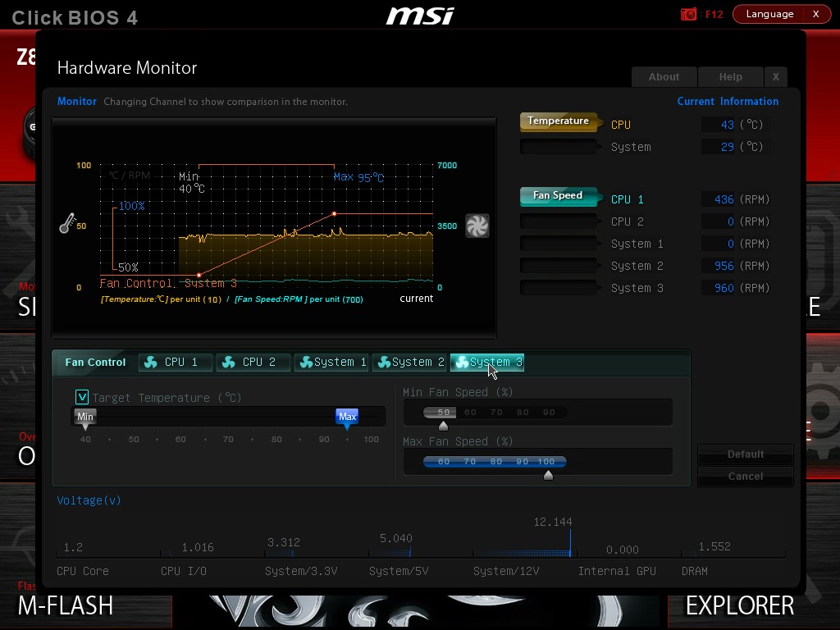This screenshot has height=630, width=840.
Task: Click the CPU 1 speed value 436
Action: 724,199
